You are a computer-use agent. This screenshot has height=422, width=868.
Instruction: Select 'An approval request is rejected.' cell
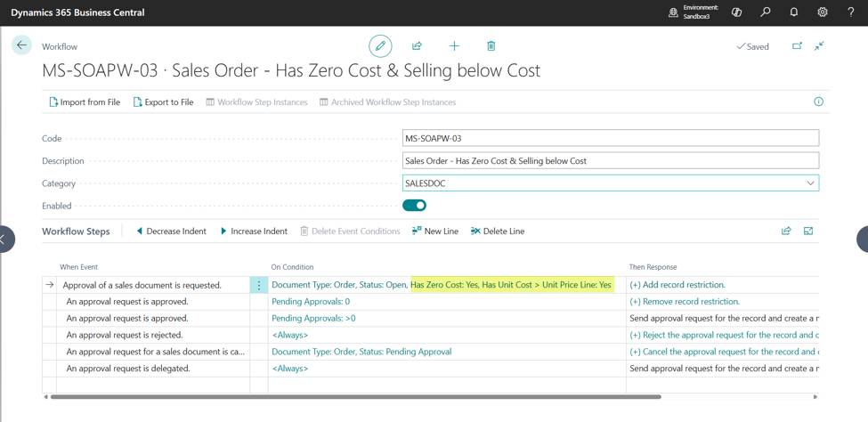click(153, 335)
